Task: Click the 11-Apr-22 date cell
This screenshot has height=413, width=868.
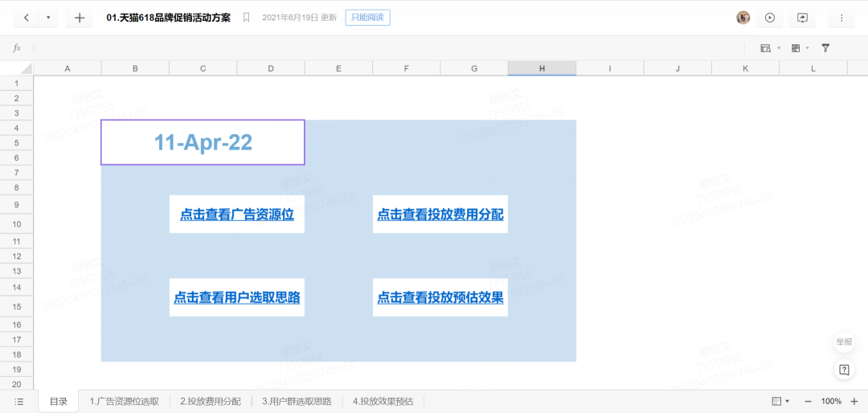Action: point(203,142)
